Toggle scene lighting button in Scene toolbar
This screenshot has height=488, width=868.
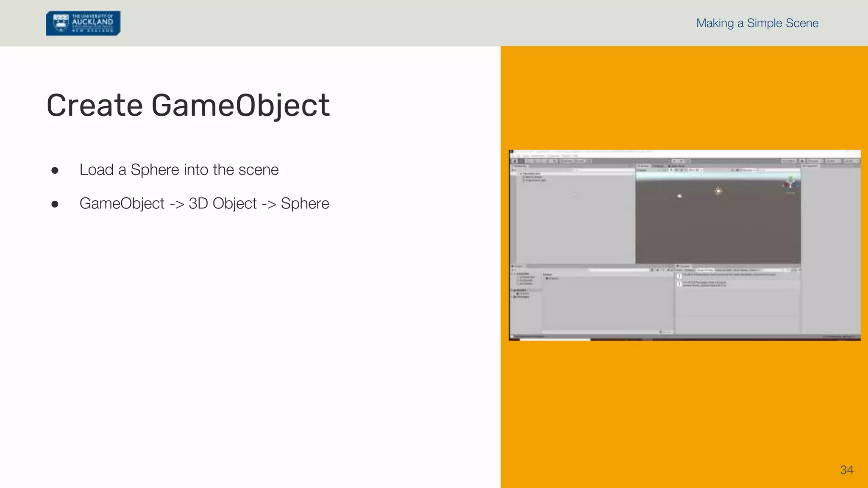[x=670, y=170]
